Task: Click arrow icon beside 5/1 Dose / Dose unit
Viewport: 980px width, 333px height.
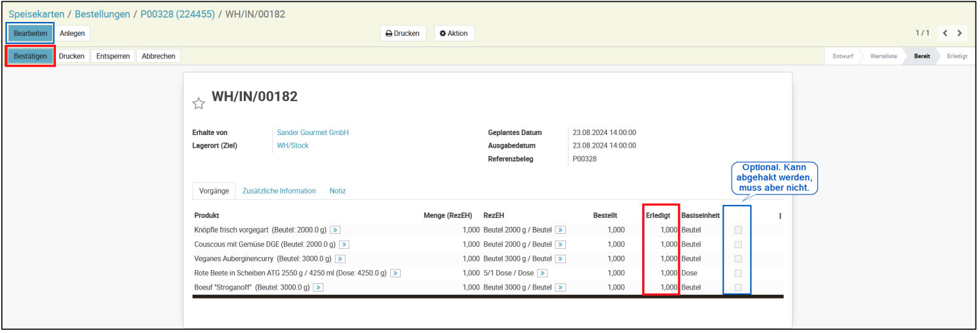Action: 542,273
